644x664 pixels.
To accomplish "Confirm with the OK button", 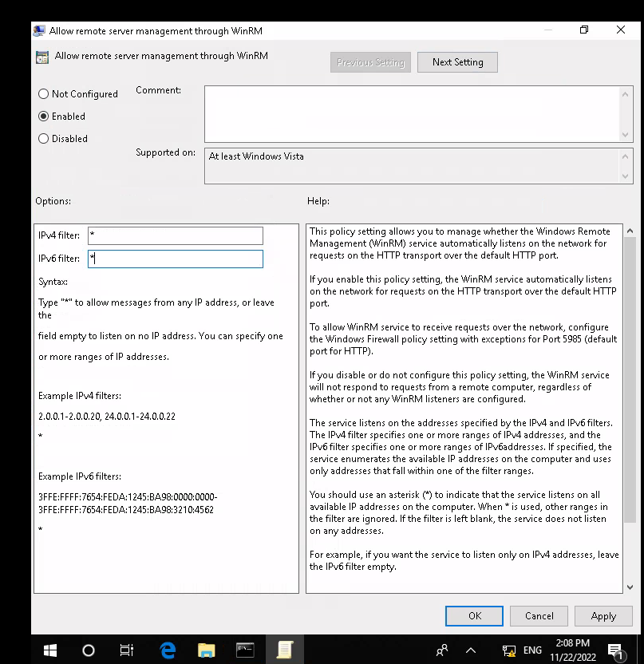I will pyautogui.click(x=474, y=616).
